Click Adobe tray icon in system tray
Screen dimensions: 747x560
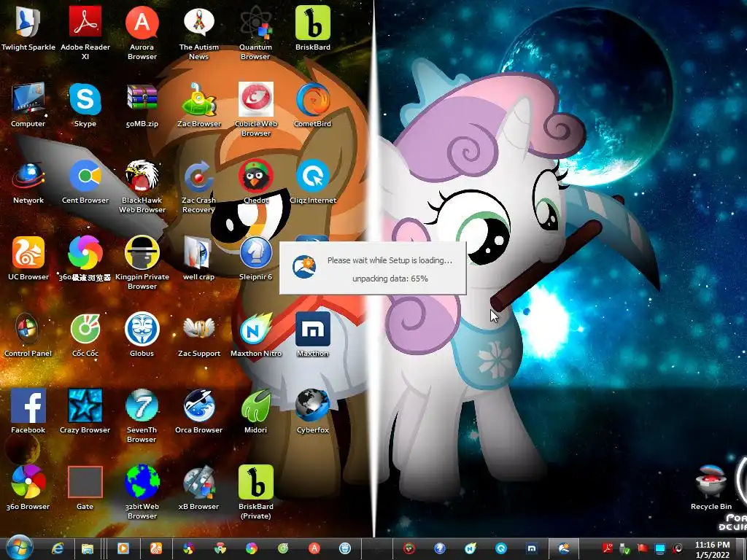[x=608, y=549]
